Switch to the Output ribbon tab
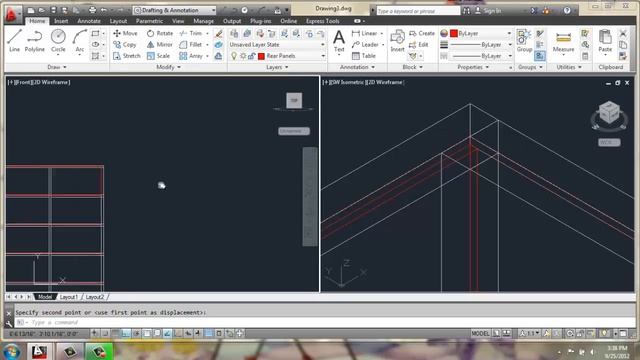Viewport: 640px width, 360px height. pos(232,21)
